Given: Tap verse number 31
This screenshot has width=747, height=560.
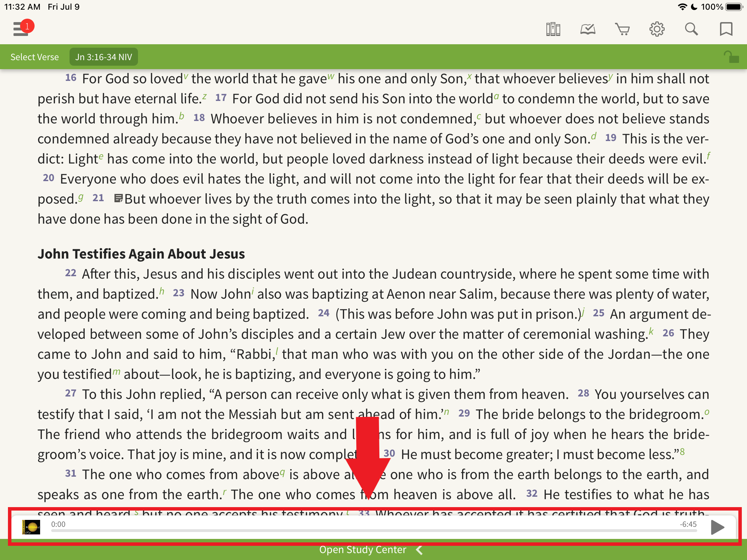Looking at the screenshot, I should (x=71, y=474).
